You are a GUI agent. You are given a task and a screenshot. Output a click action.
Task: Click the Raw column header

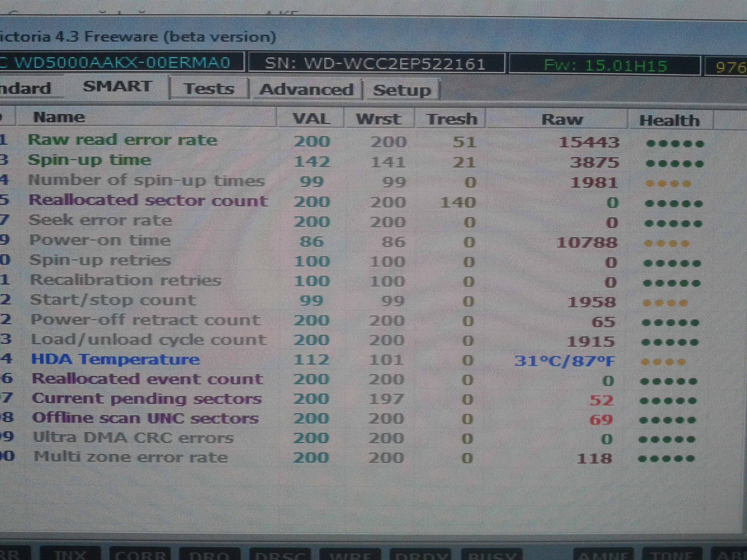tap(562, 120)
